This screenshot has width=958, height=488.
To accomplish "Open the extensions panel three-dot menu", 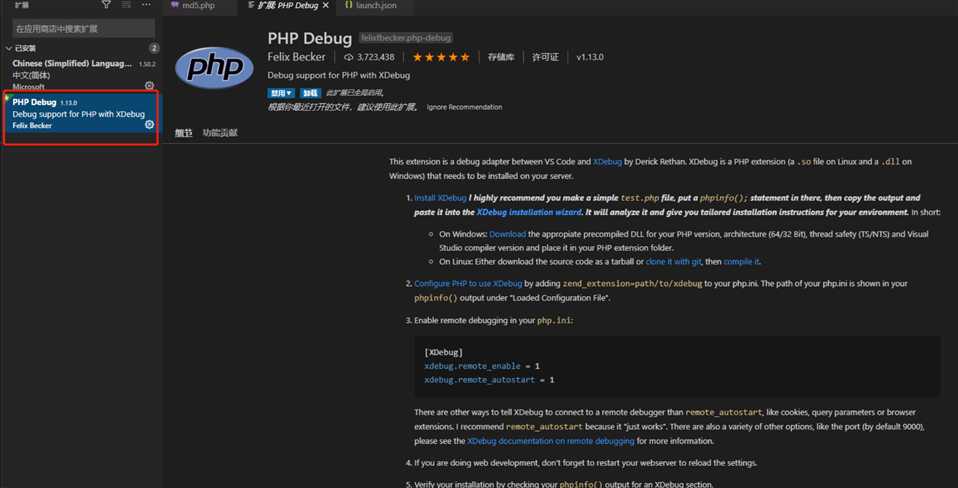I will pos(146,5).
